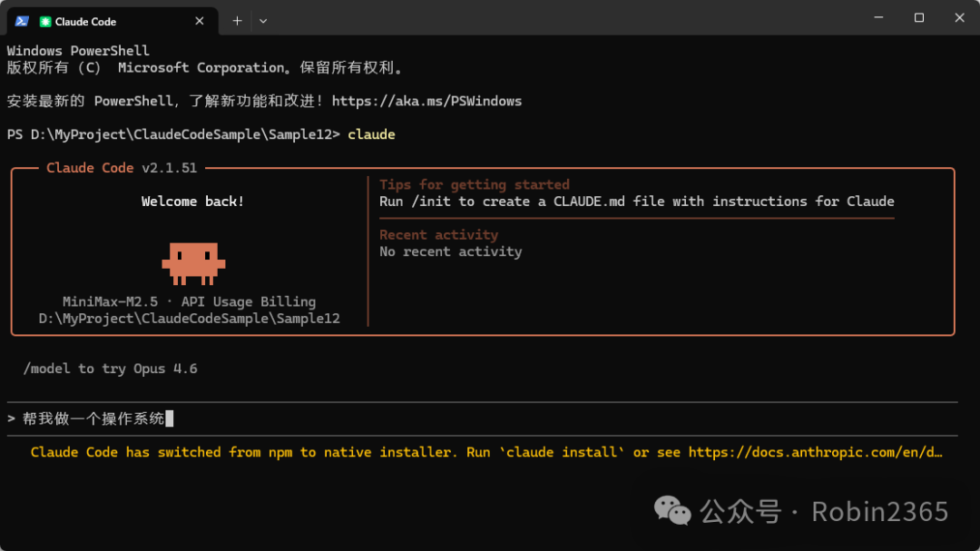
Task: Click the PowerShell icon on the terminal tab
Action: point(20,21)
